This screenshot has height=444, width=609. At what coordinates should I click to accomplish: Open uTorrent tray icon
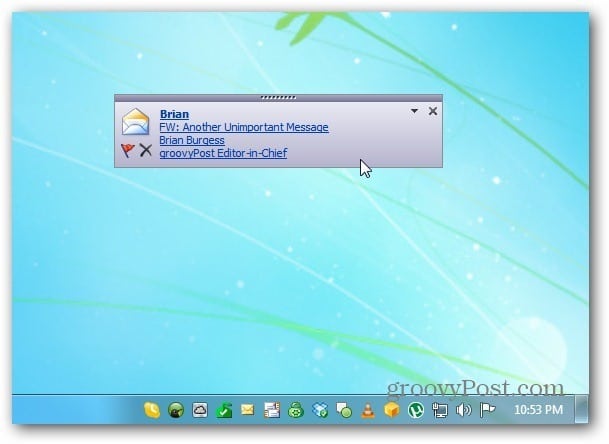point(416,410)
